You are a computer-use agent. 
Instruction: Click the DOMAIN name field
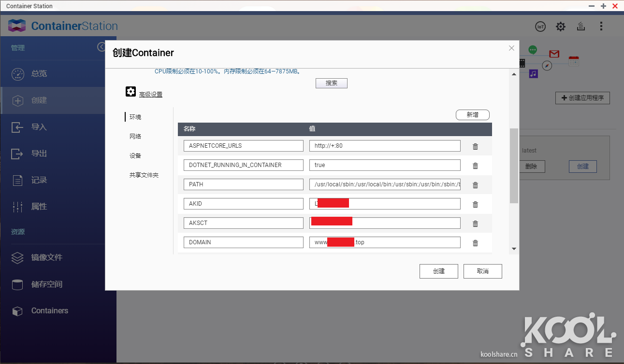click(244, 242)
